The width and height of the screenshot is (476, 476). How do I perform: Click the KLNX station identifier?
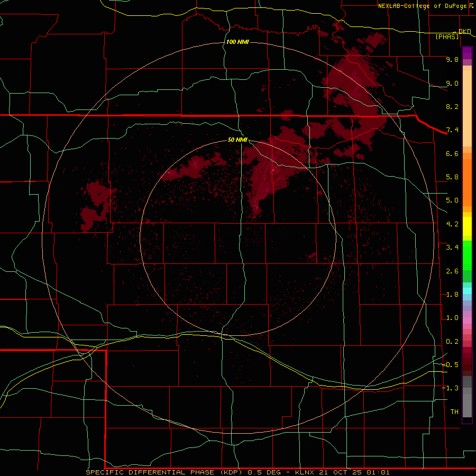click(305, 472)
